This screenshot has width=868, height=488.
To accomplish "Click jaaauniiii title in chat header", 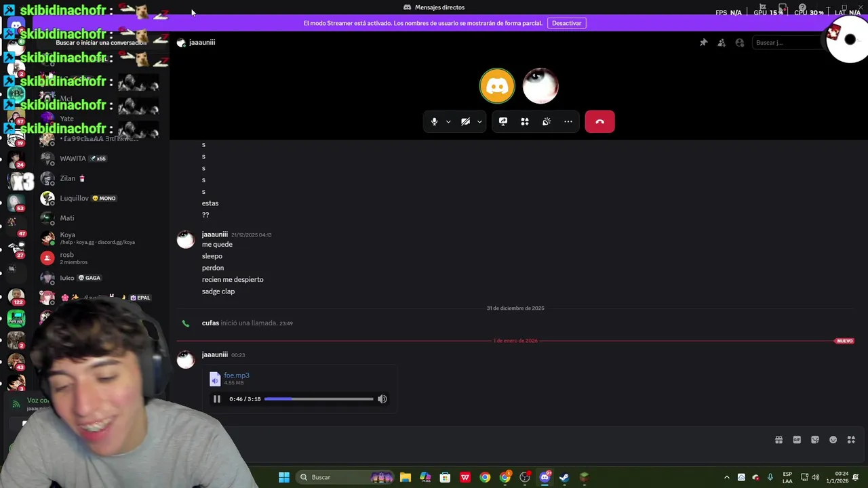I will pyautogui.click(x=202, y=43).
